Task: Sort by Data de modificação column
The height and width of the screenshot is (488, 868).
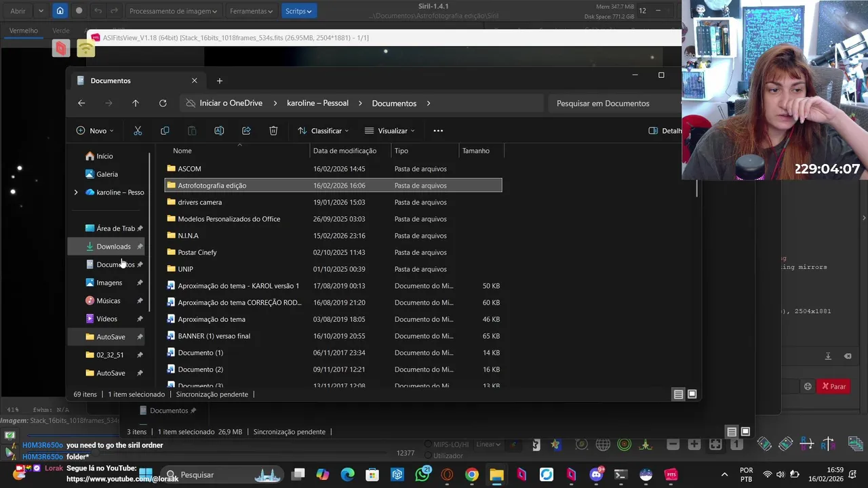Action: pos(344,150)
